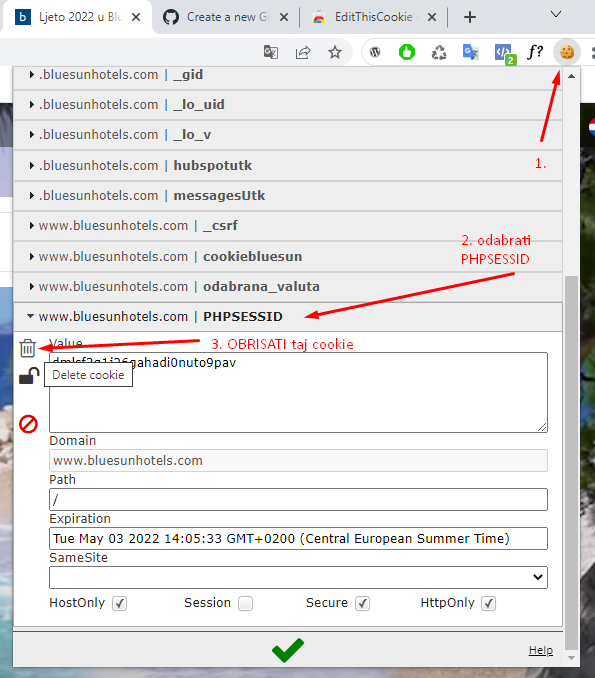Expand the hubspotutk cookie row
This screenshot has width=595, height=678.
(x=288, y=166)
